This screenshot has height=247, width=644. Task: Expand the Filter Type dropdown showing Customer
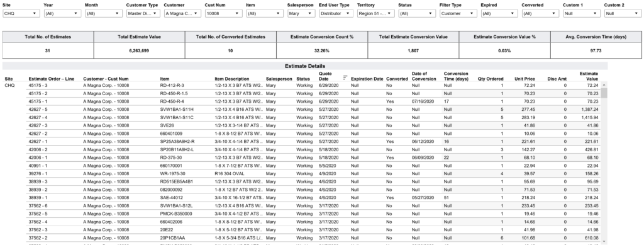point(458,14)
